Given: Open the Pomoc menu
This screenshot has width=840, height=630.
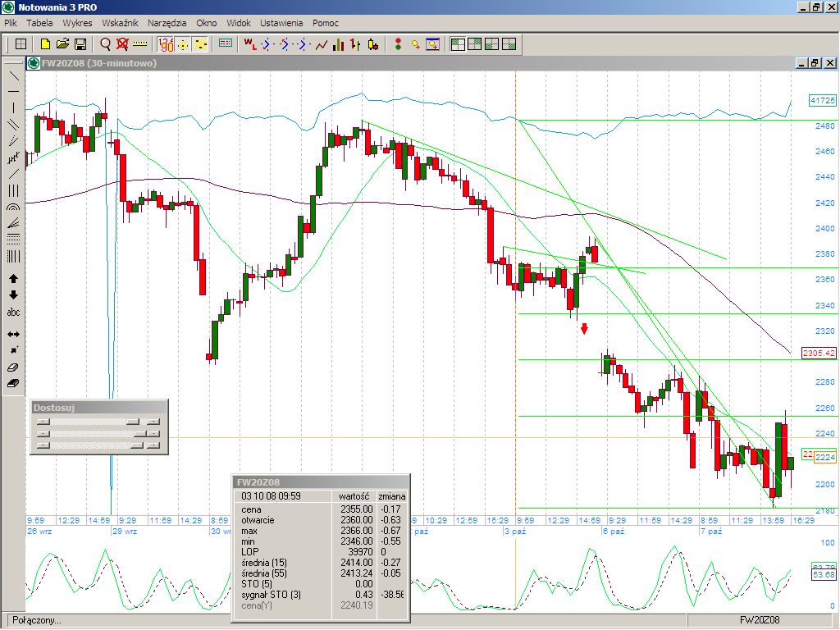Looking at the screenshot, I should point(325,23).
